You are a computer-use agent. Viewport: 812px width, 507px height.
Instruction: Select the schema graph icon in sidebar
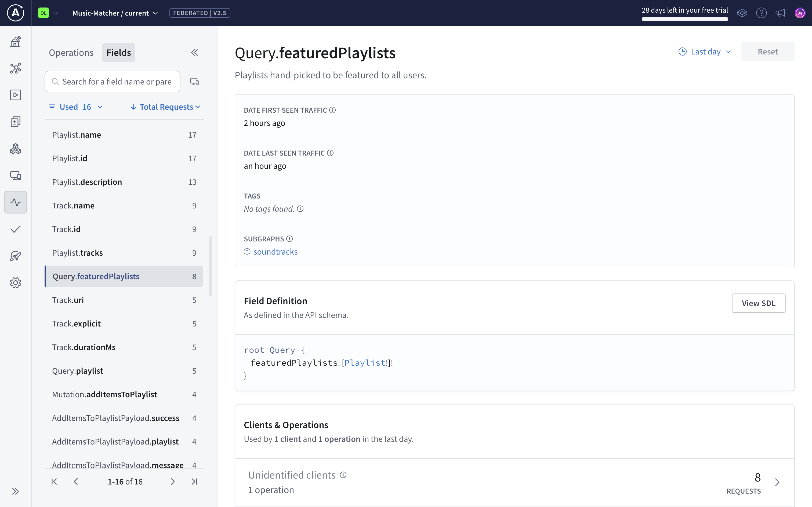pos(15,68)
